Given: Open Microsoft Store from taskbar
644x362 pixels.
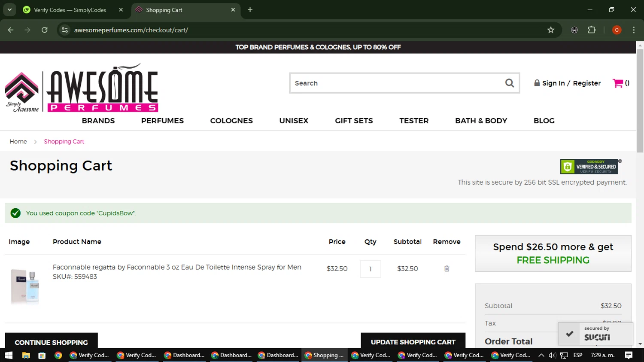Looking at the screenshot, I should point(42,355).
